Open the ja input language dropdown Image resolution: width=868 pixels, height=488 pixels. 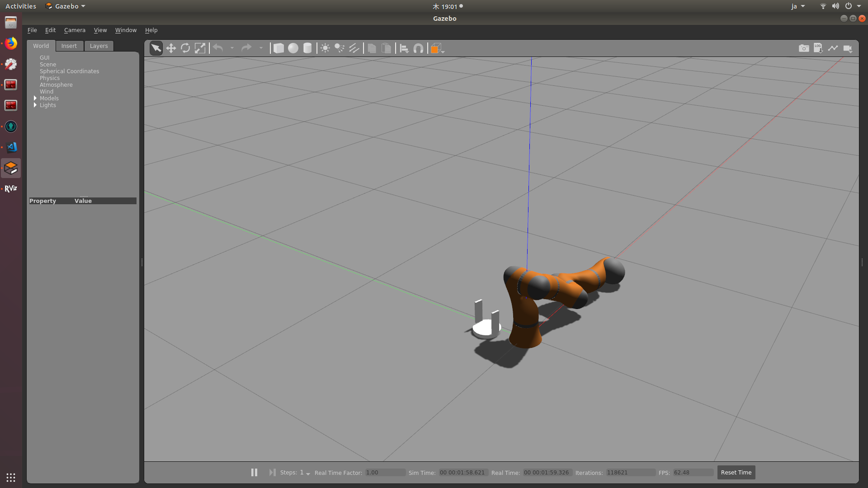(x=798, y=6)
